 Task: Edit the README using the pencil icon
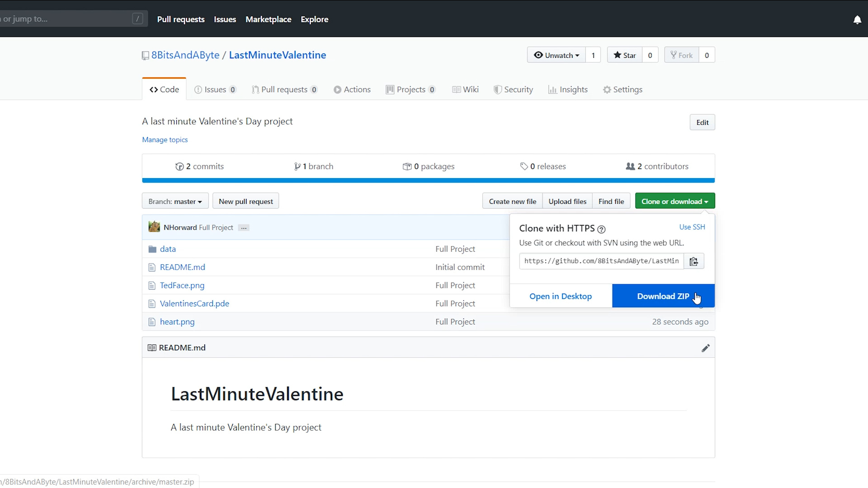click(x=706, y=348)
